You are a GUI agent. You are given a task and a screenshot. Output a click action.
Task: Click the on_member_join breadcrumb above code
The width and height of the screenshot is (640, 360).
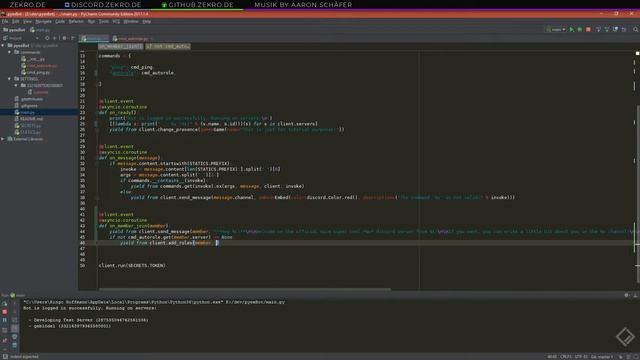tap(120, 46)
